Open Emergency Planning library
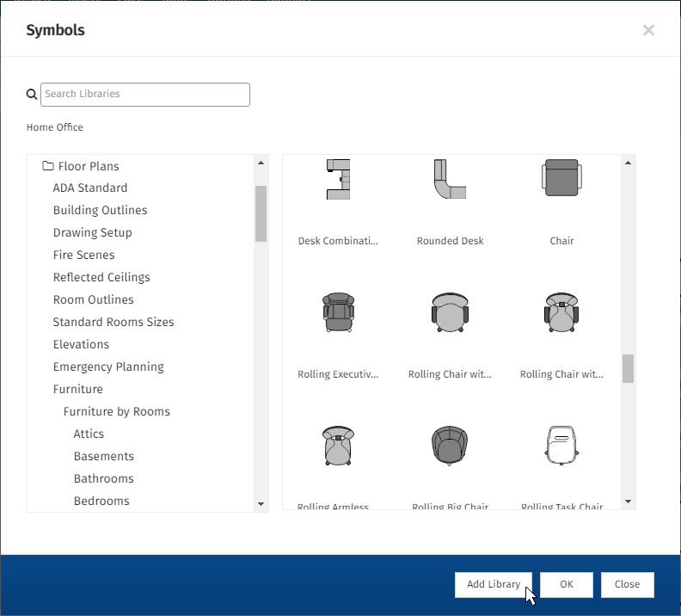 (108, 367)
